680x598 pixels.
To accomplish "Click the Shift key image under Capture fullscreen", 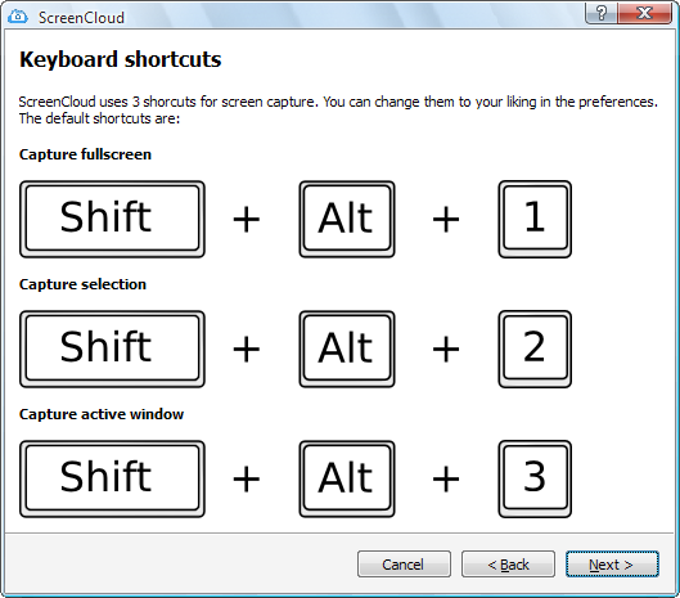I will click(112, 219).
